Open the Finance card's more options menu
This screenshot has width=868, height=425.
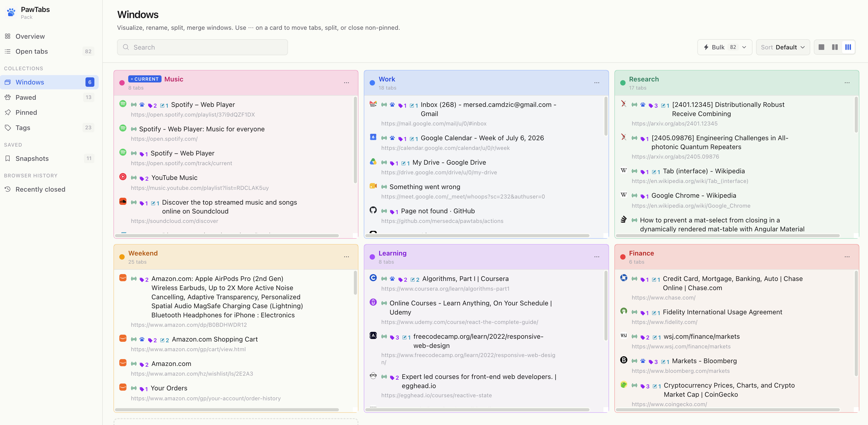pyautogui.click(x=847, y=257)
